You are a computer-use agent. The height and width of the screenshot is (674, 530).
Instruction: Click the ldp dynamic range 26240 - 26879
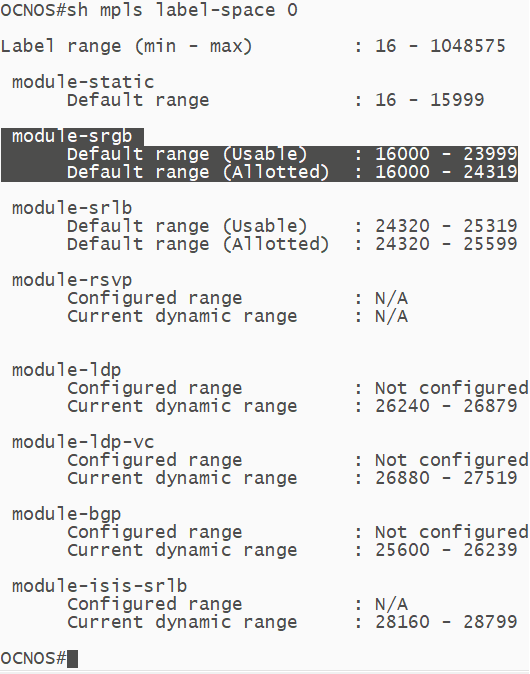446,406
